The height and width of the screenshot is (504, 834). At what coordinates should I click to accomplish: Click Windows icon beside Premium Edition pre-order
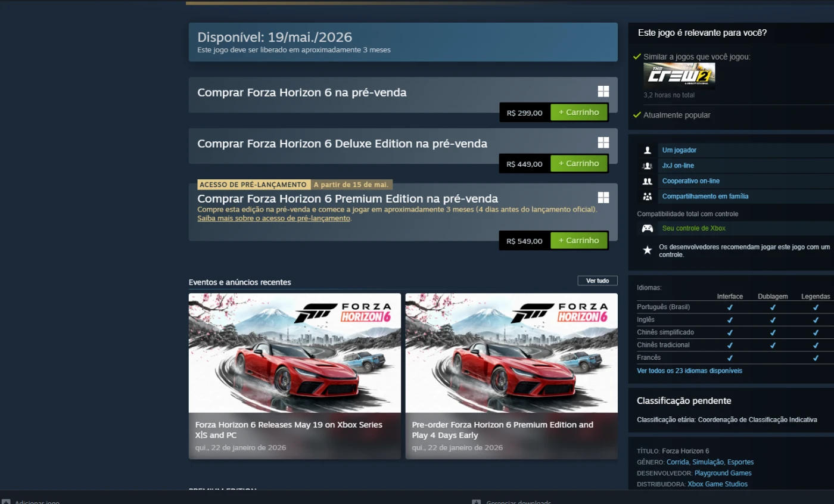pyautogui.click(x=603, y=197)
